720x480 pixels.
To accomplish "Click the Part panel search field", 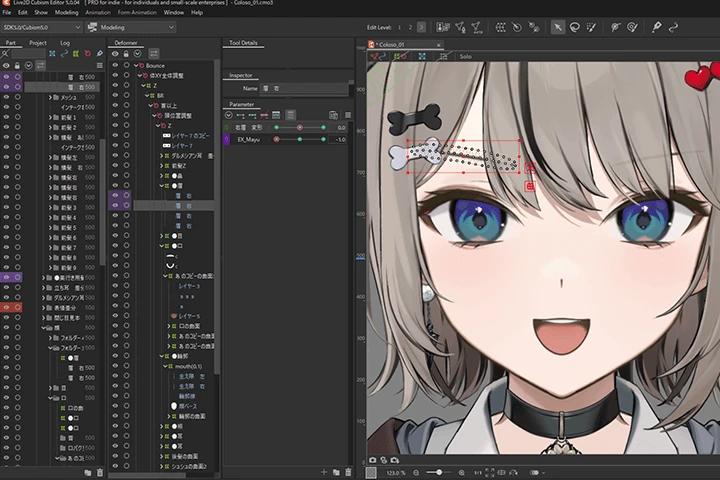I will [x=28, y=54].
